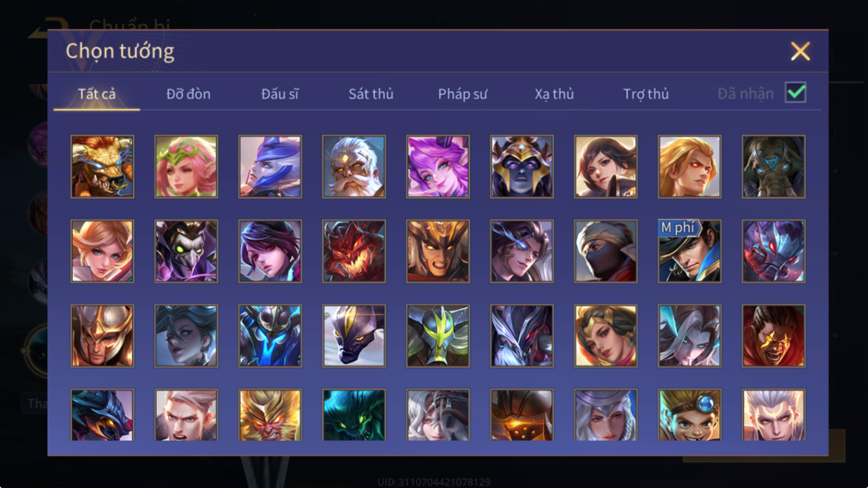This screenshot has height=488, width=868.
Task: Select the hero marked "M phí"
Action: [x=690, y=251]
